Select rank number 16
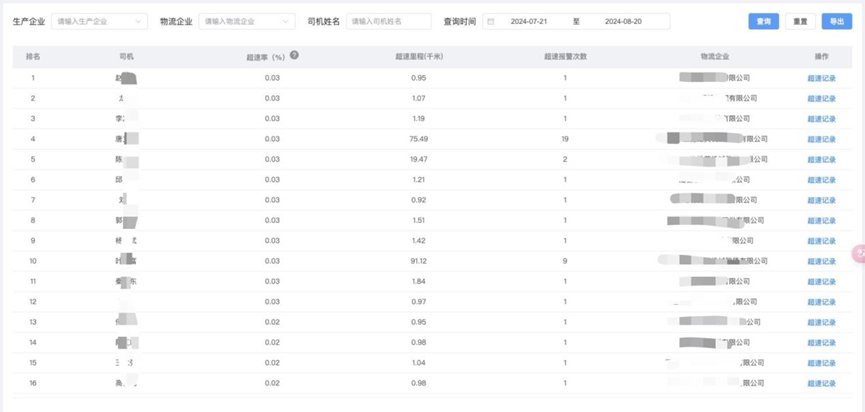The height and width of the screenshot is (412, 865). [33, 383]
